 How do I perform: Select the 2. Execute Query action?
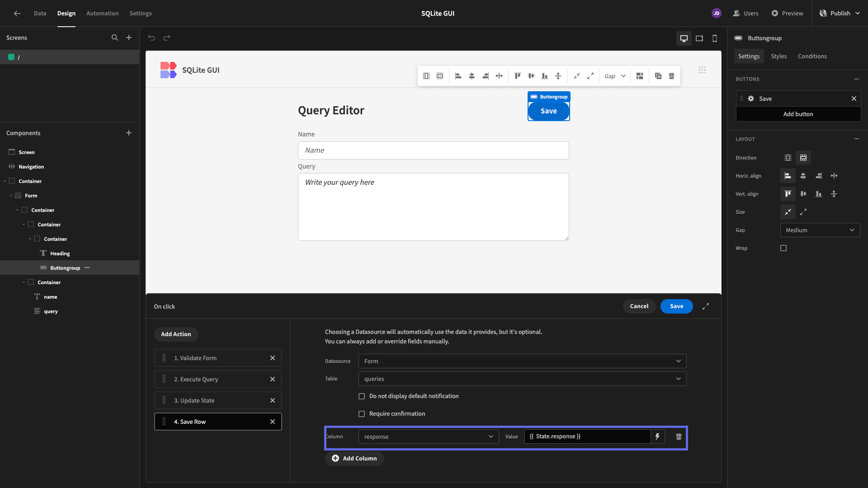pos(218,379)
